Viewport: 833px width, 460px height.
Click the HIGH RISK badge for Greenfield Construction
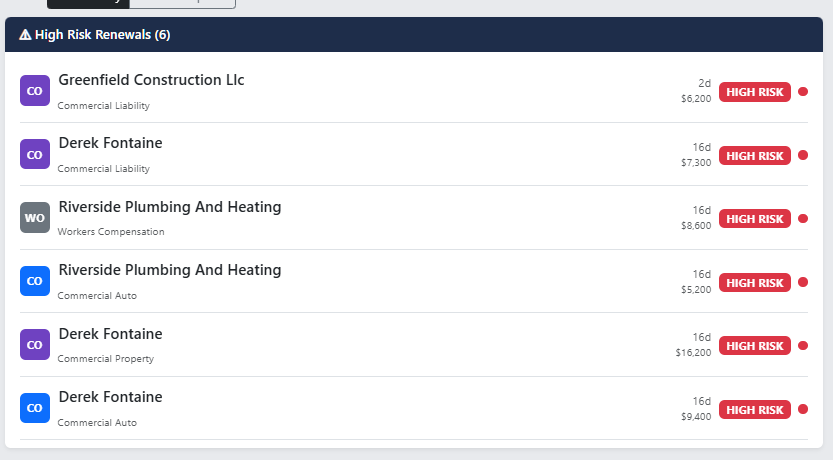[x=755, y=92]
